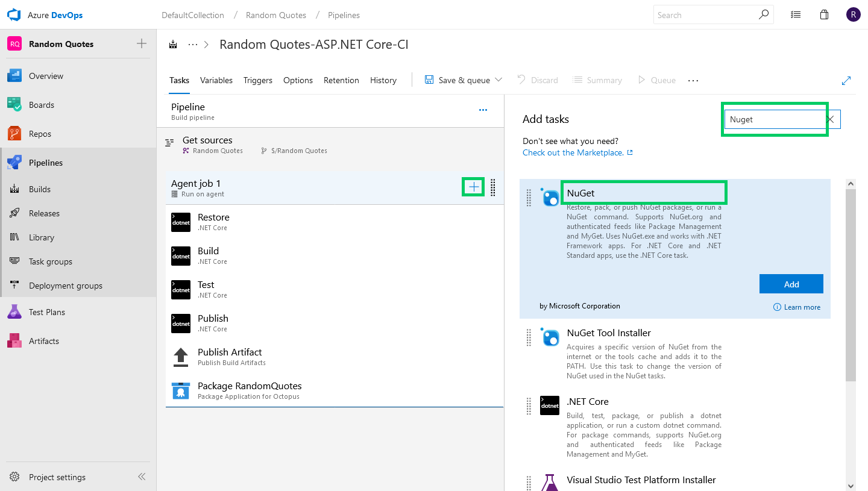
Task: Select NuGet Tool Installer task
Action: coord(675,354)
